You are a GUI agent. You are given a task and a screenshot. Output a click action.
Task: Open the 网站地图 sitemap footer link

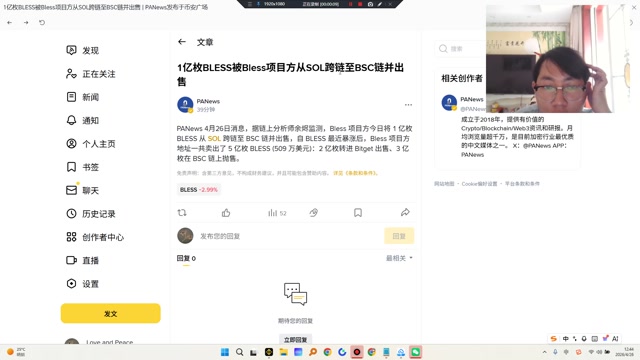444,184
